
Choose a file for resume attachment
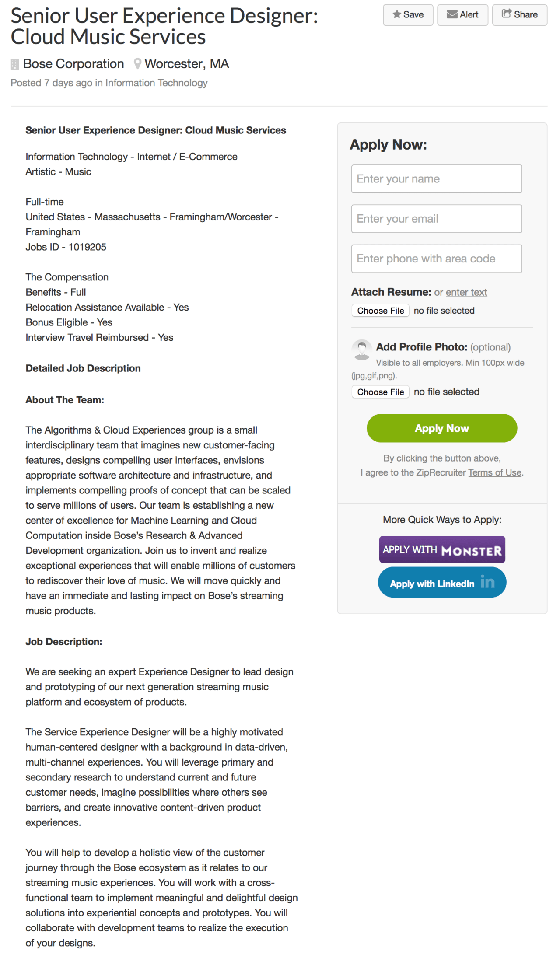[380, 311]
